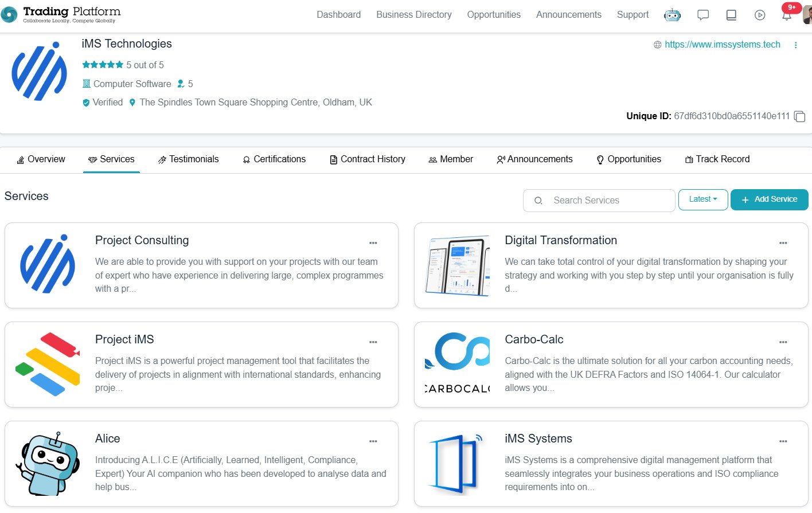Switch to the Testimonials tab
812x513 pixels.
[x=188, y=159]
